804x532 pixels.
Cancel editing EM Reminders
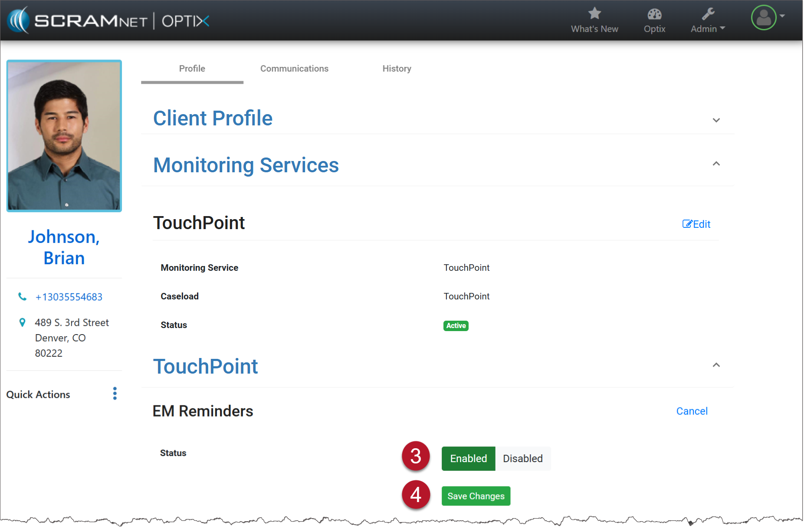tap(692, 411)
